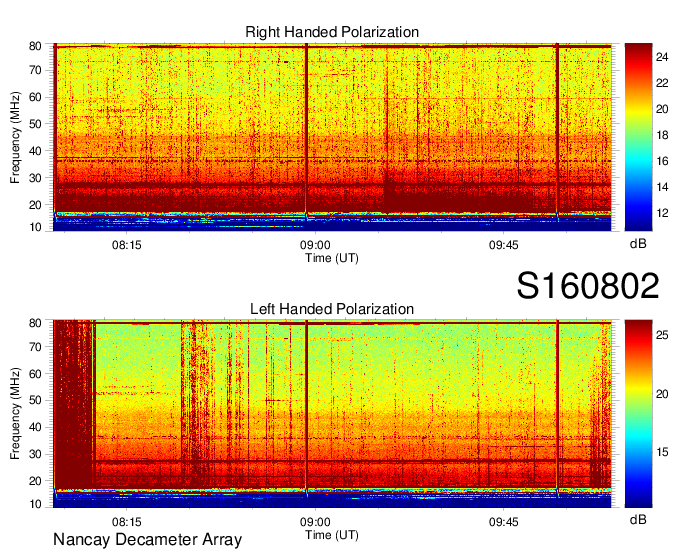Click the 09:45 tick label of the Right Handed panel

[503, 245]
